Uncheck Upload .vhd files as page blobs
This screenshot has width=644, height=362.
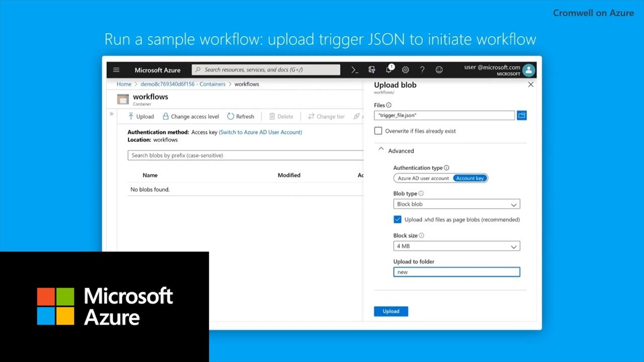click(x=397, y=219)
